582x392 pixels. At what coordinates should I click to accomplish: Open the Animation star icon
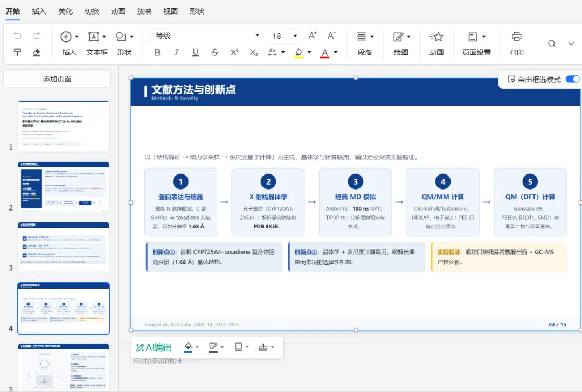tap(436, 37)
